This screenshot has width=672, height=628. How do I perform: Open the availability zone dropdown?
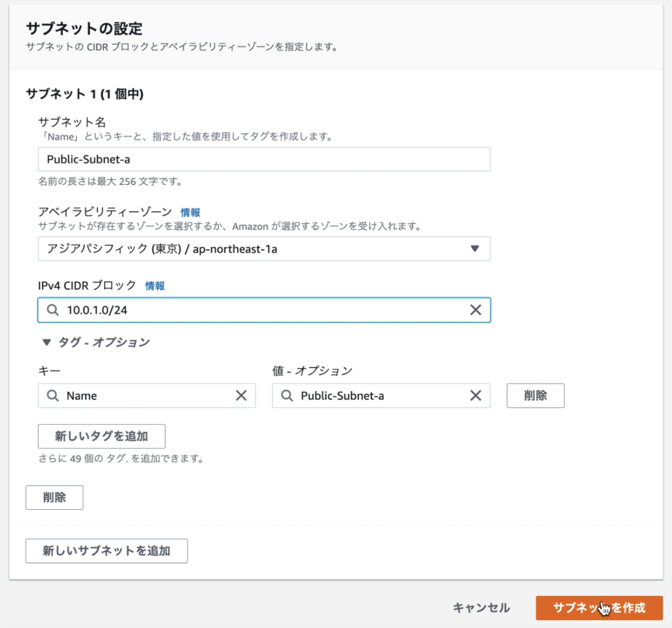pyautogui.click(x=264, y=249)
